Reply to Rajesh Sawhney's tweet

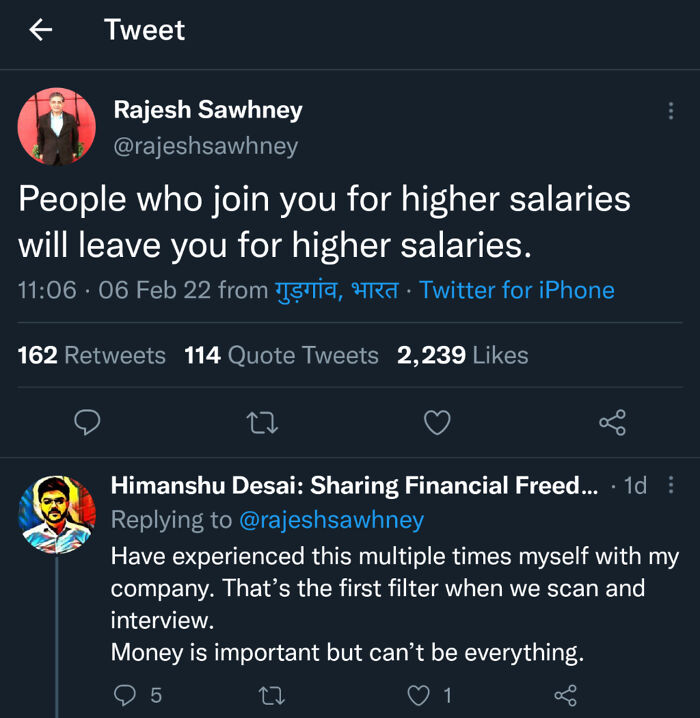pyautogui.click(x=88, y=423)
